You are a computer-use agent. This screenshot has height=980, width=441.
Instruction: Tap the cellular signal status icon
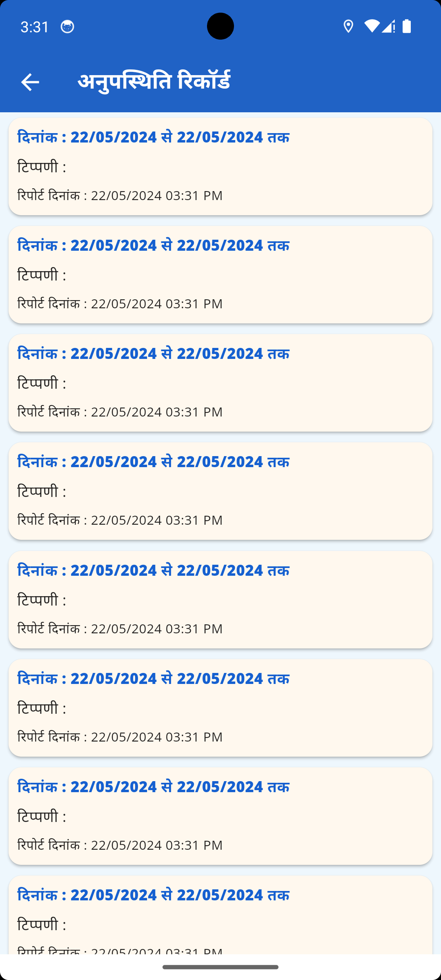point(388,27)
